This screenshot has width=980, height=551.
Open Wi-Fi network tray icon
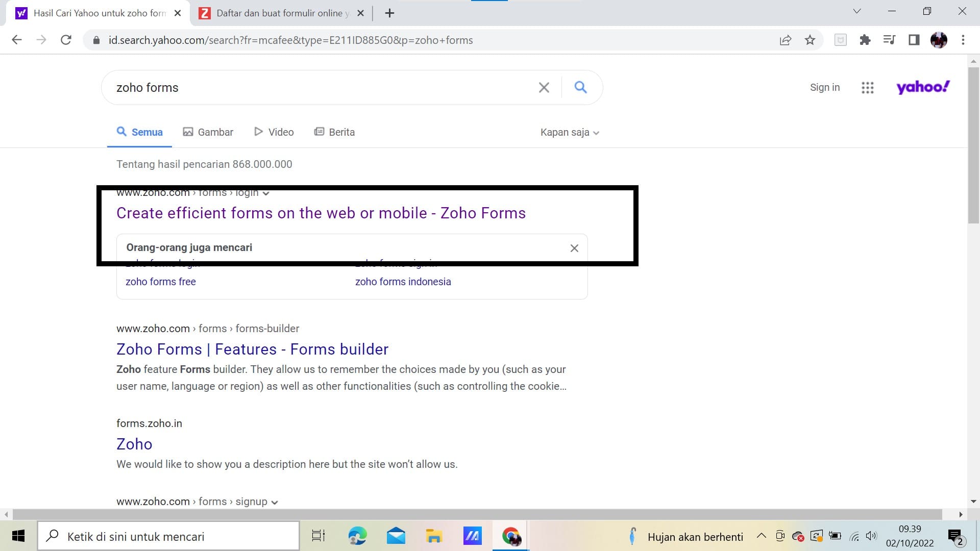tap(854, 536)
